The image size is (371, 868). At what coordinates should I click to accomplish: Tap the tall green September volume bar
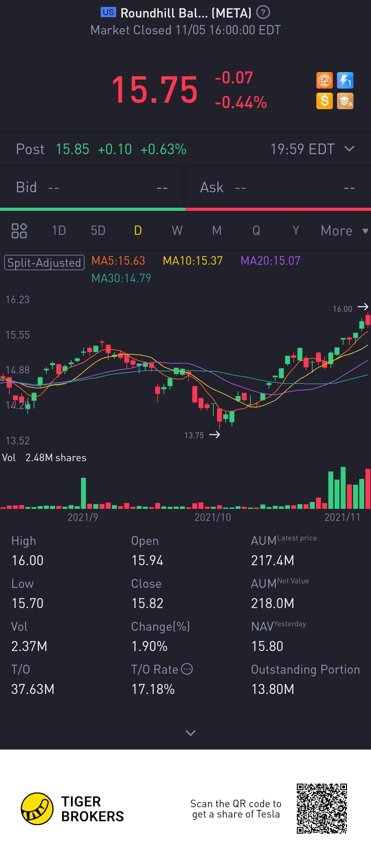(83, 493)
